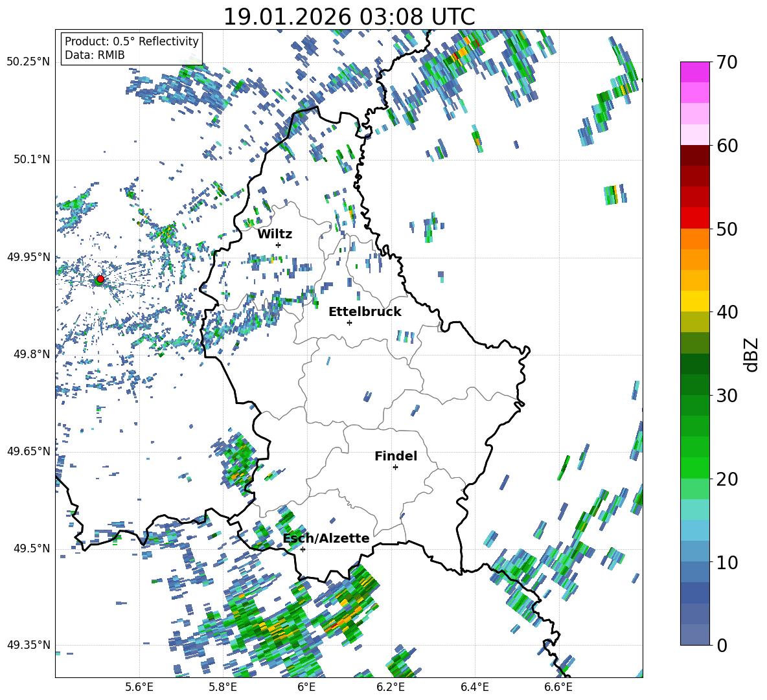Pick the dark green colorbar segment at 30 dBZ
The height and width of the screenshot is (700, 767).
(x=694, y=385)
